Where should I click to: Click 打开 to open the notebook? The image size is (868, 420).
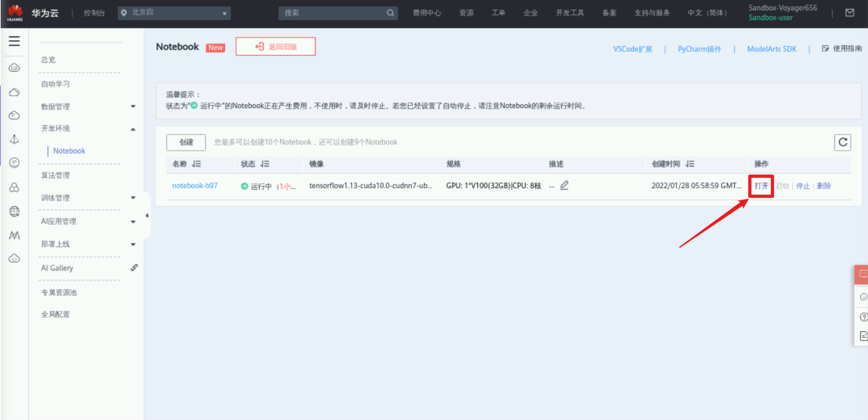tap(761, 186)
